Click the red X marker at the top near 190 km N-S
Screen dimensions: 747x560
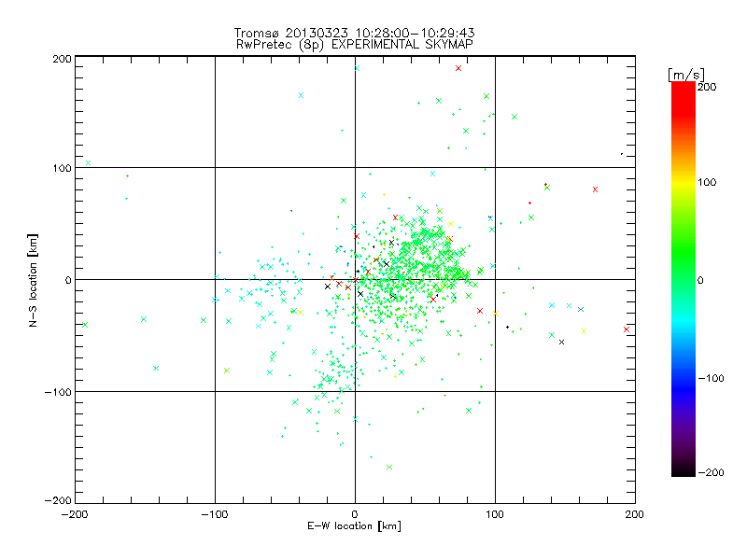coord(458,68)
